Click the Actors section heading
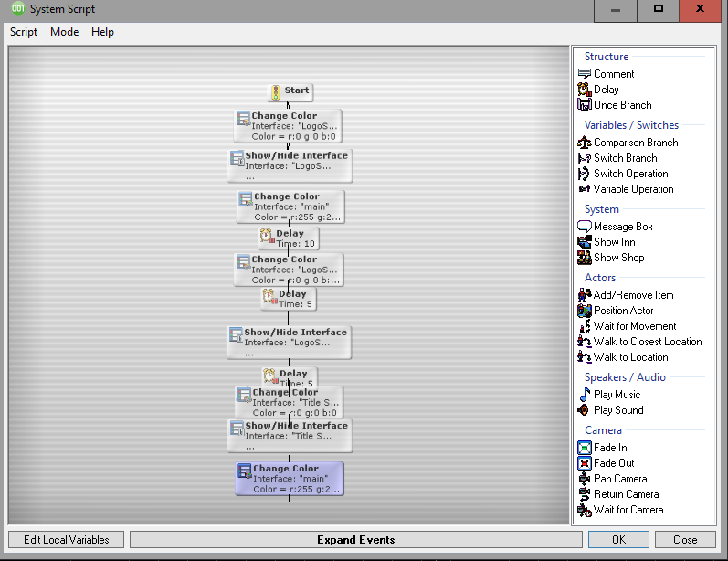Screen dimensions: 728x561 [600, 278]
